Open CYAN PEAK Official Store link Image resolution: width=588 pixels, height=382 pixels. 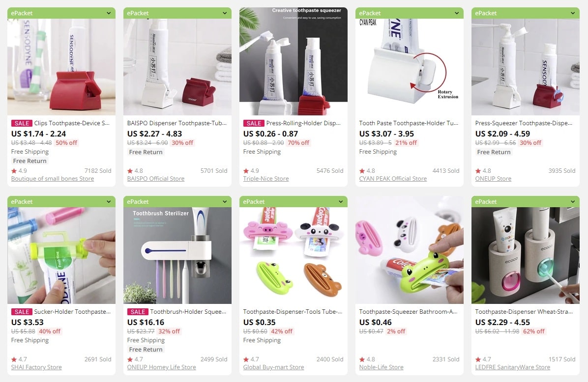coord(393,179)
